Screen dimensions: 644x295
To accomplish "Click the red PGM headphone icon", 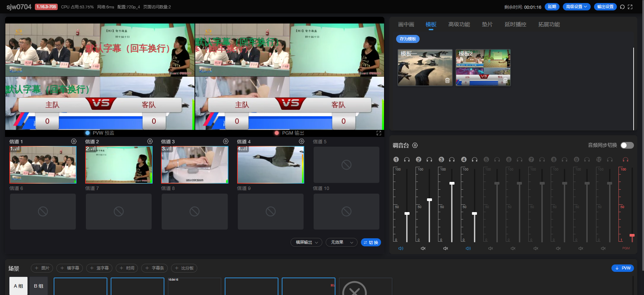I will coord(626,160).
